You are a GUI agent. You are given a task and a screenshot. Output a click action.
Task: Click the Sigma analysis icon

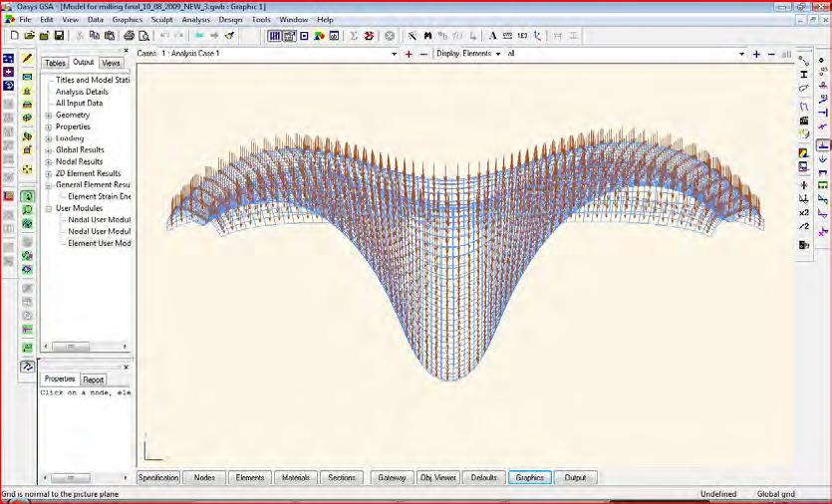[353, 36]
